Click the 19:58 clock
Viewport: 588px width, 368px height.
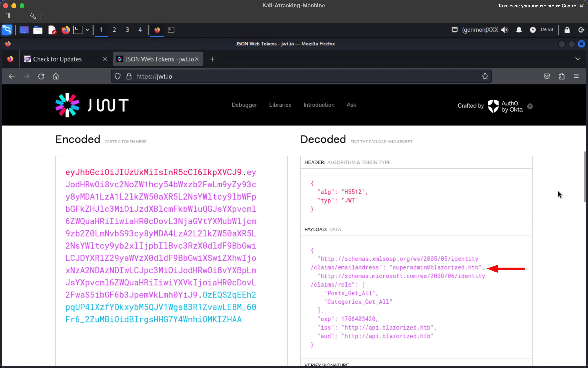point(547,29)
